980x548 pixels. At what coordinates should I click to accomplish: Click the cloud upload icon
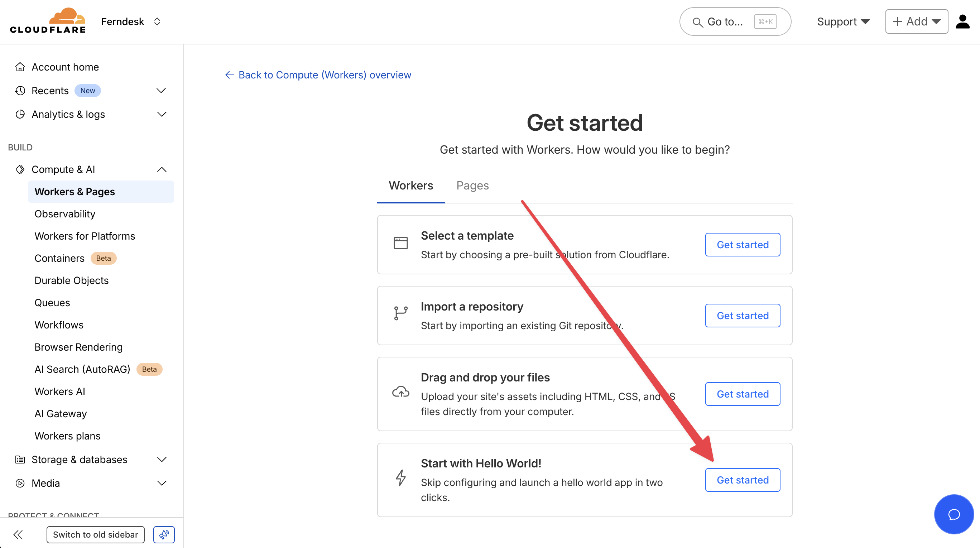pyautogui.click(x=400, y=392)
